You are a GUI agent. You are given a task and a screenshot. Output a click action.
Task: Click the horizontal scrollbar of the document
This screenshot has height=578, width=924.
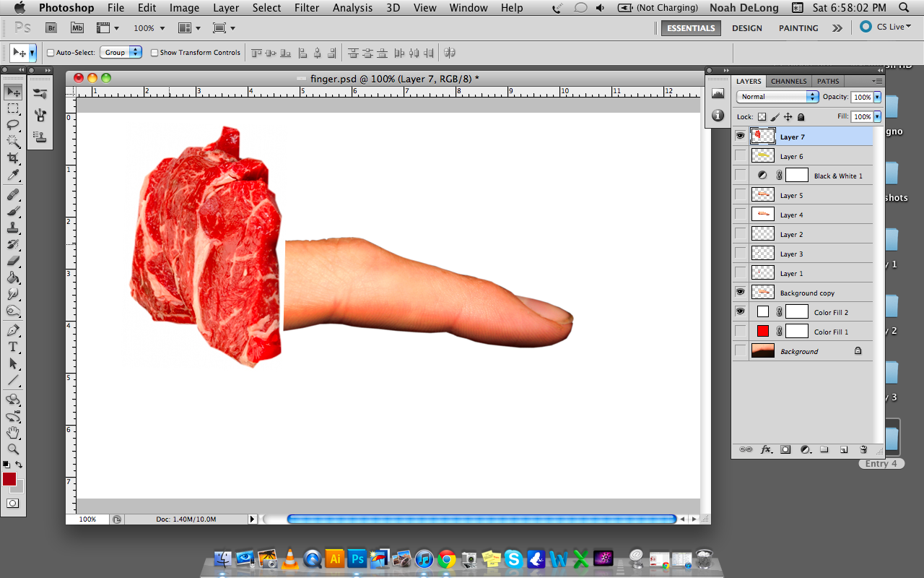tap(481, 519)
